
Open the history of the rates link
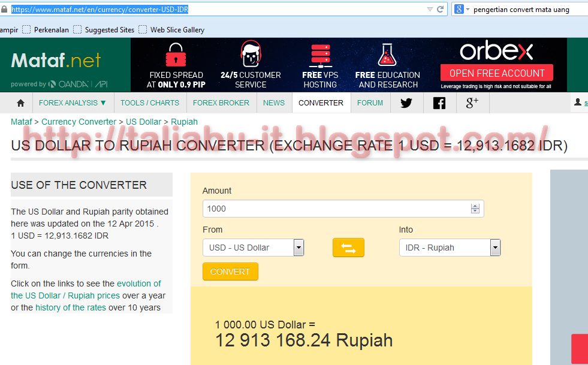pyautogui.click(x=71, y=307)
